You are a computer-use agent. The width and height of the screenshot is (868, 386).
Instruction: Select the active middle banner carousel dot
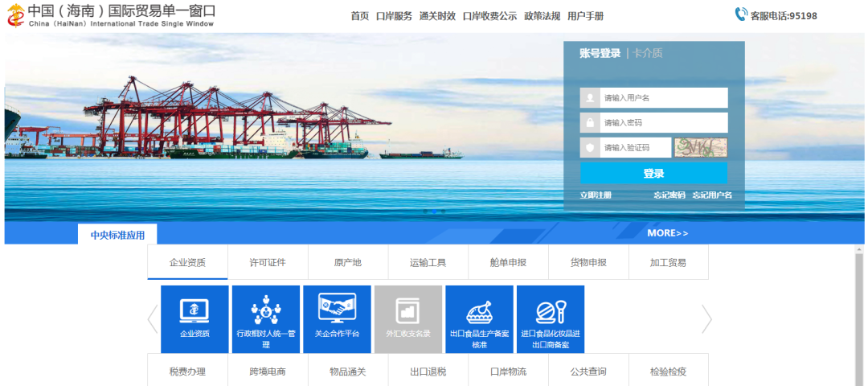[434, 211]
